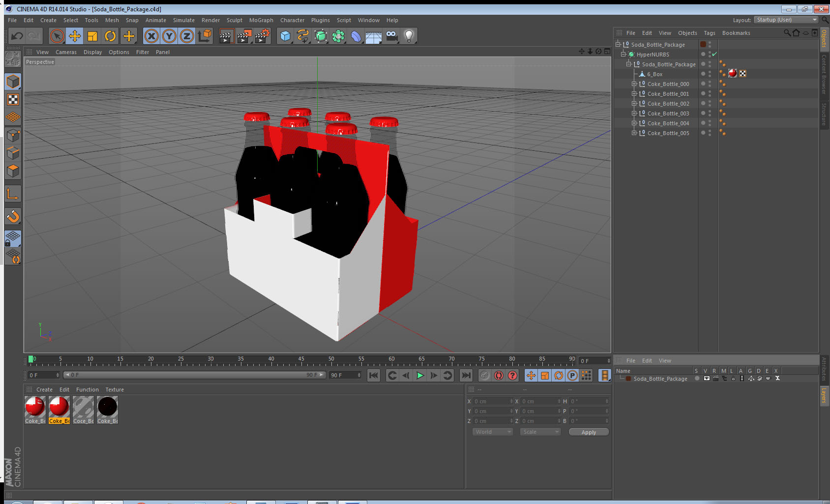Activate the Rotate tool

click(x=110, y=36)
